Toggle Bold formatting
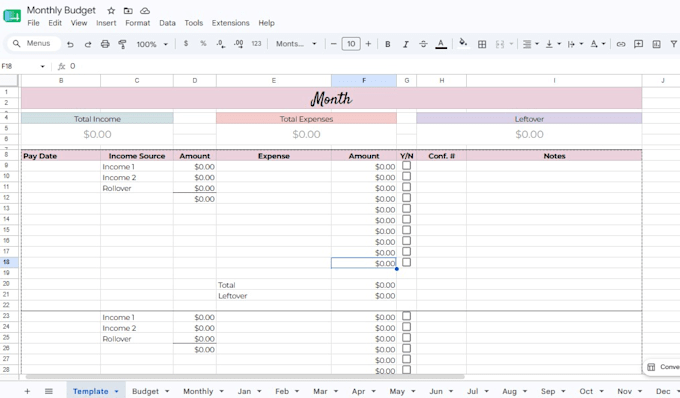The image size is (680, 398). (x=388, y=44)
